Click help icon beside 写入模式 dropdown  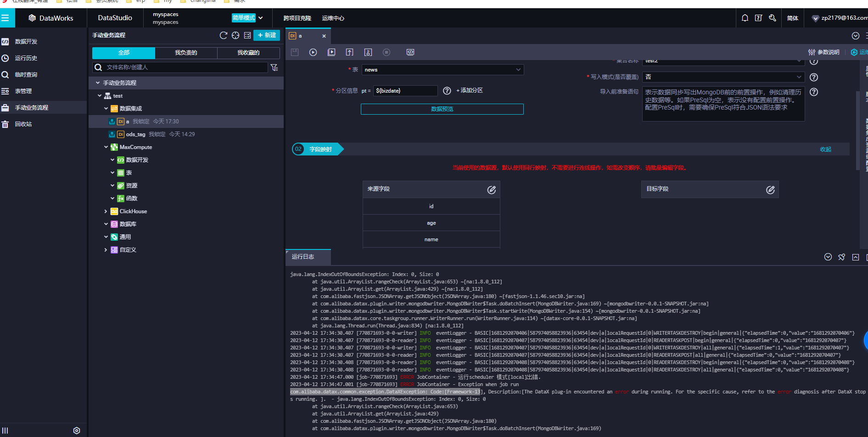click(814, 77)
